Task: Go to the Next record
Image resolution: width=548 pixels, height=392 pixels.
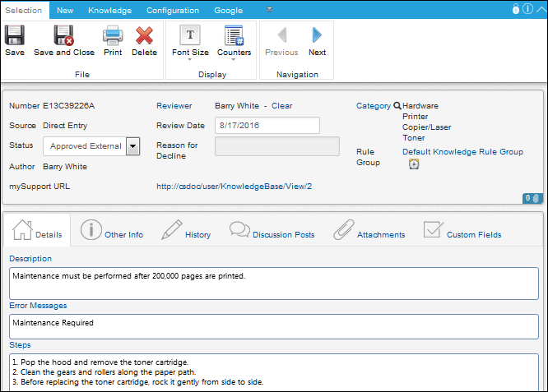Action: tap(317, 42)
